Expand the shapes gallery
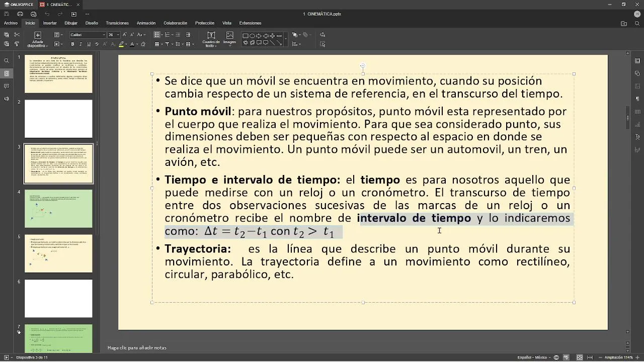This screenshot has height=362, width=644. tap(286, 39)
